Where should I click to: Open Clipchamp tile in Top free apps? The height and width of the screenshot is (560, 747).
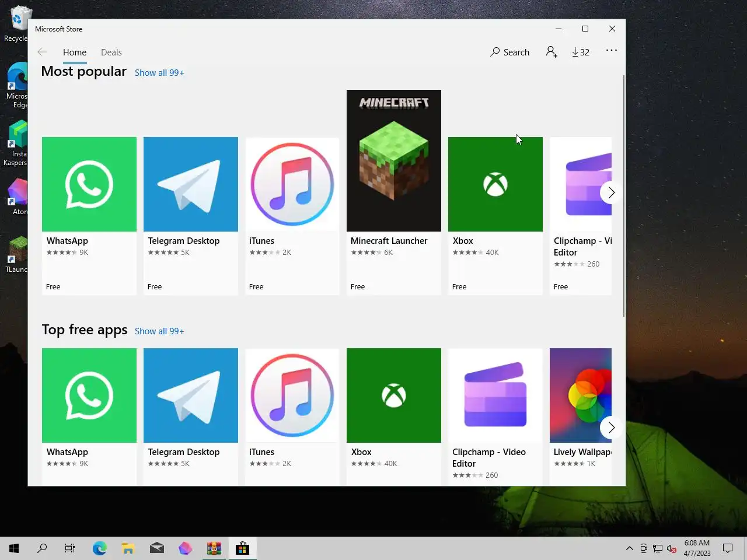[x=495, y=416]
